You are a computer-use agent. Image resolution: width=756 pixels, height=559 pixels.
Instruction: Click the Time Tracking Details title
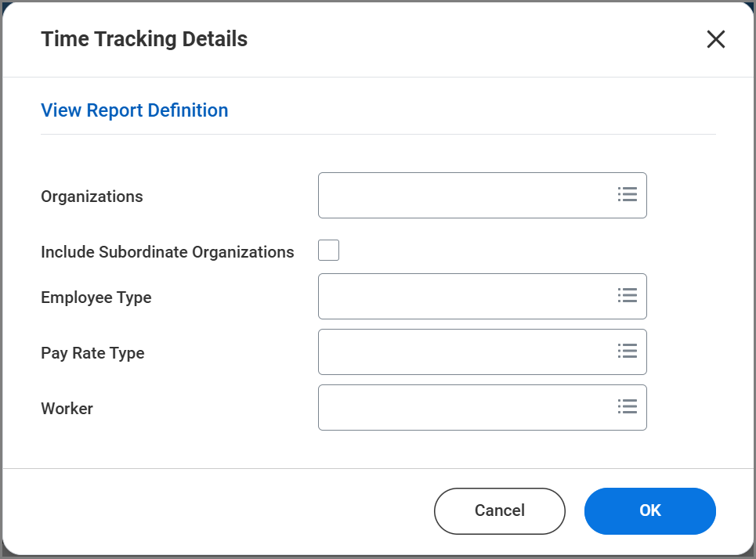[144, 39]
